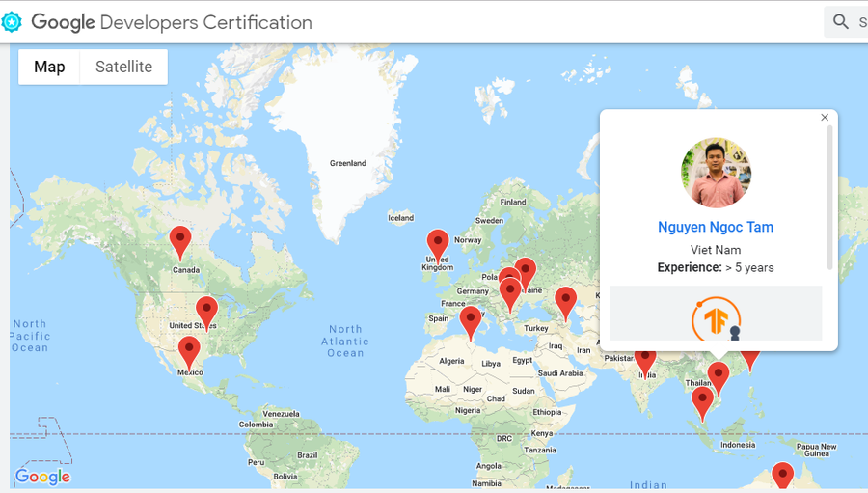The image size is (868, 493).
Task: Select the map pin next to Thailand label
Action: (x=719, y=378)
